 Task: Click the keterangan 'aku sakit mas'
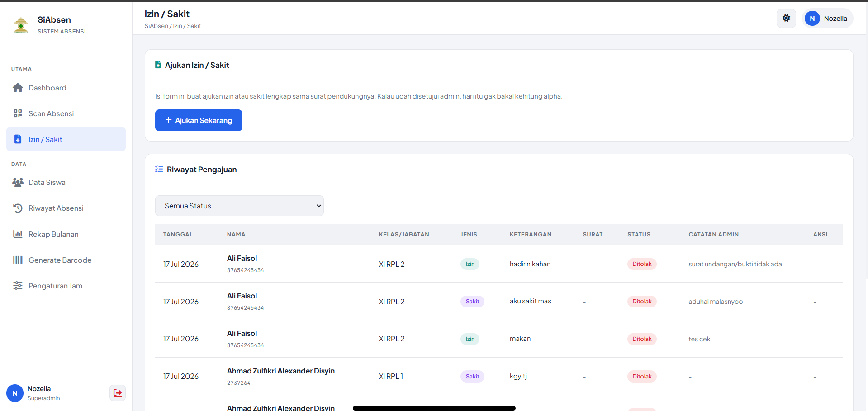pyautogui.click(x=531, y=301)
